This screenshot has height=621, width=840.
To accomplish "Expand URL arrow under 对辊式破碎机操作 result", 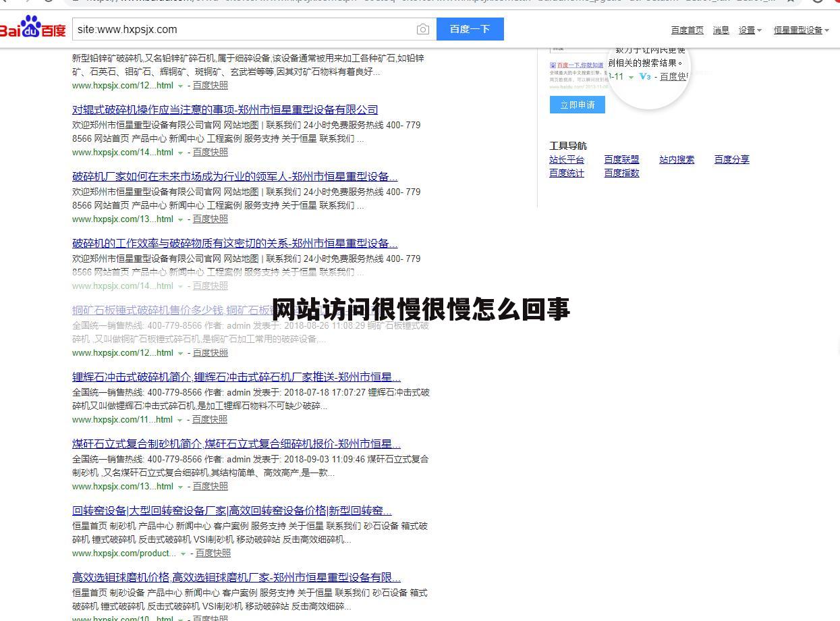I will pos(180,153).
